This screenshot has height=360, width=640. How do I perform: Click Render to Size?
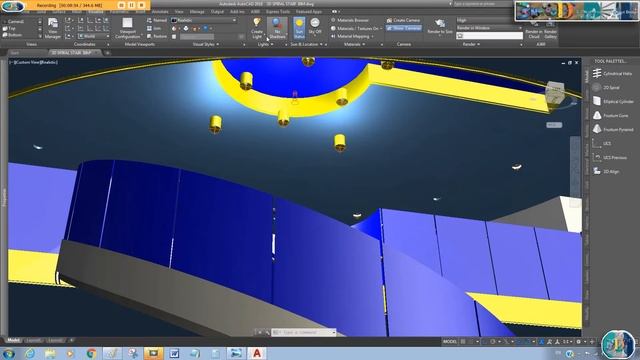[440, 27]
